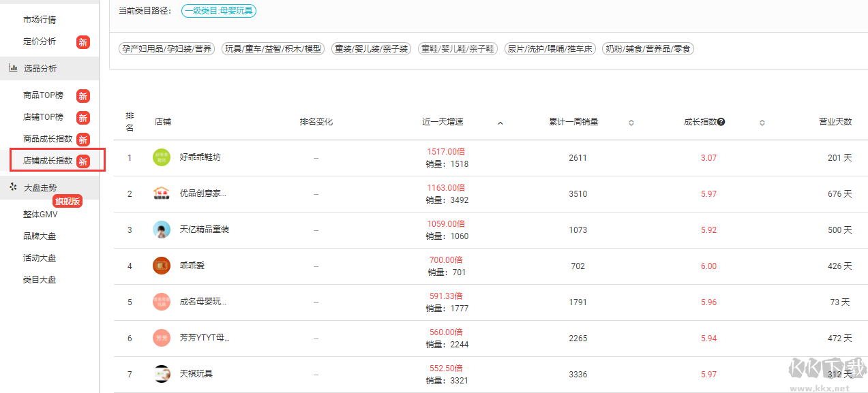Click the 优品创意家 shop logo
The image size is (868, 393).
162,193
